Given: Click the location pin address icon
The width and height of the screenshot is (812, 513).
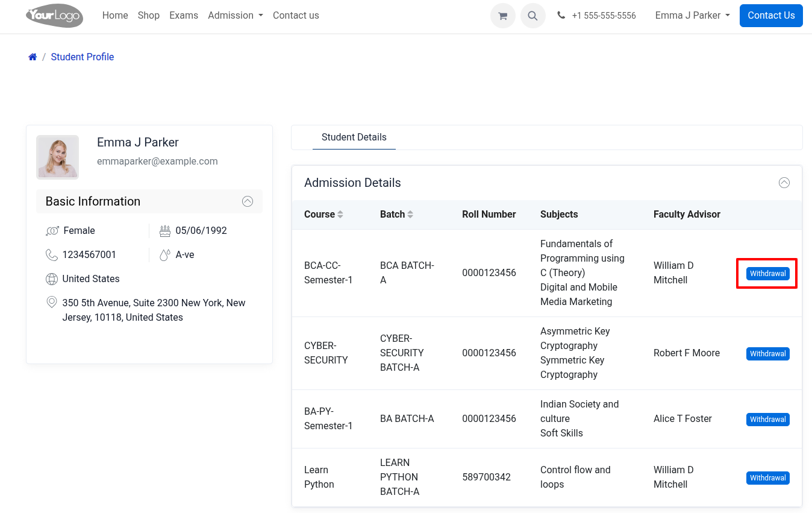Looking at the screenshot, I should pyautogui.click(x=52, y=302).
